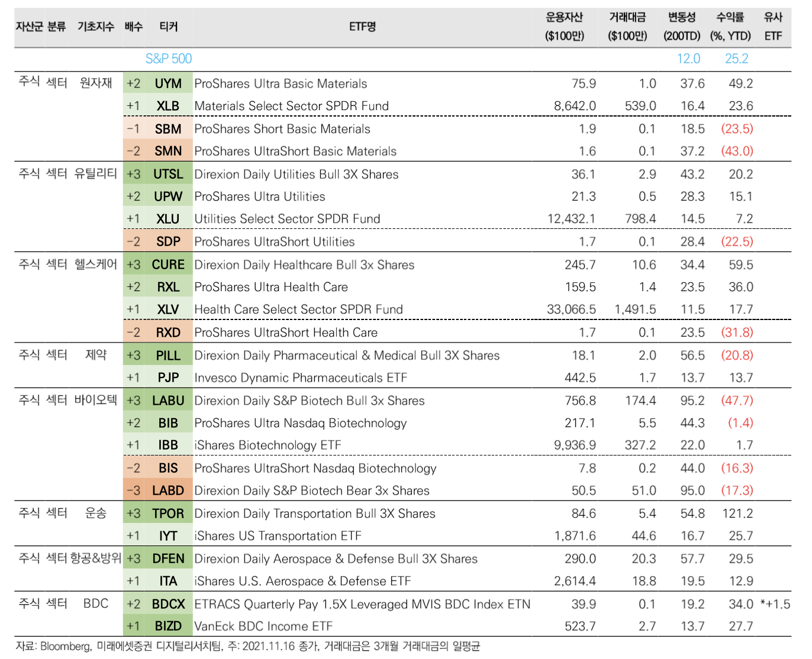812x659 pixels.
Task: Click the 바이오텍 sector label
Action: 96,400
